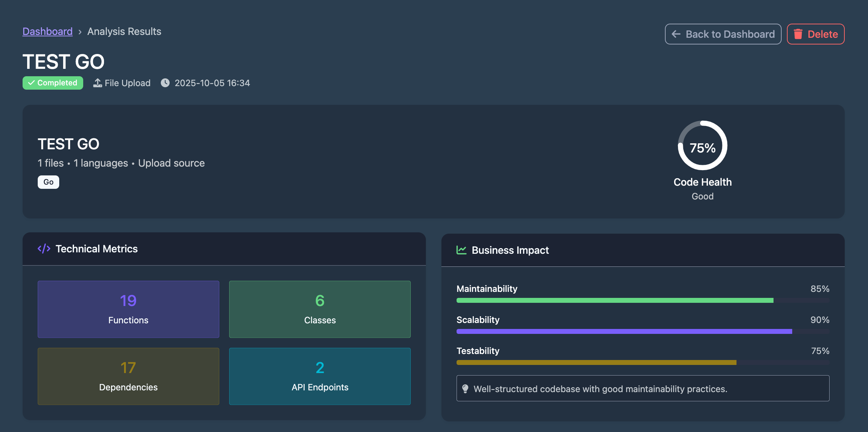Select the Functions metric card showing 19
This screenshot has height=432, width=868.
[x=128, y=309]
